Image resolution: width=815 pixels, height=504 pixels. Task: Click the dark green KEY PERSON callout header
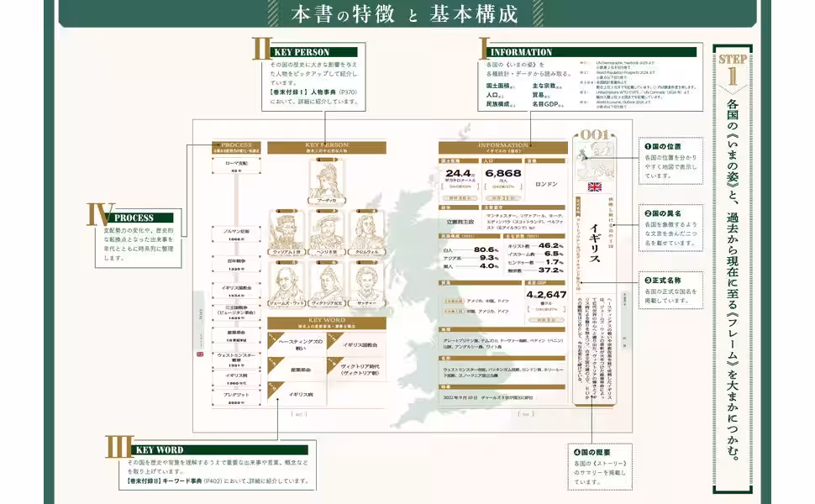pyautogui.click(x=315, y=52)
